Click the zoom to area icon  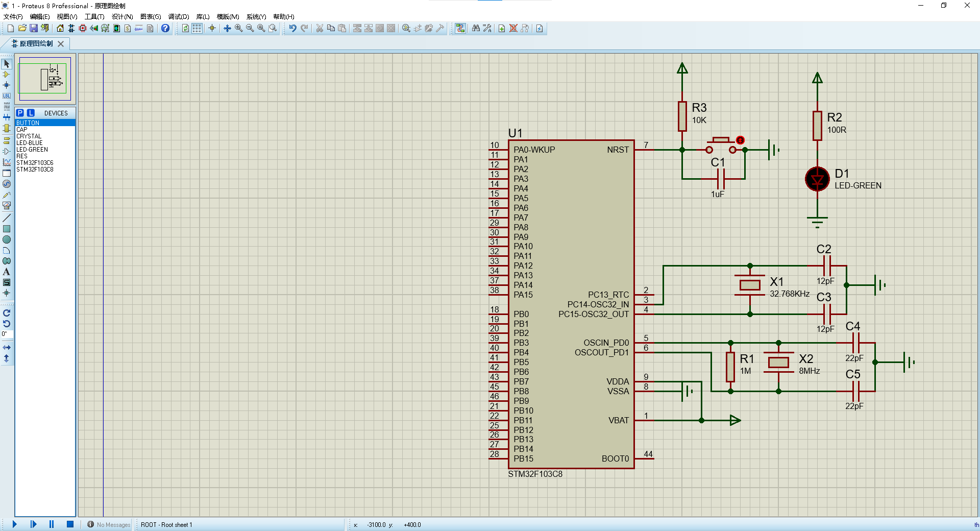273,29
